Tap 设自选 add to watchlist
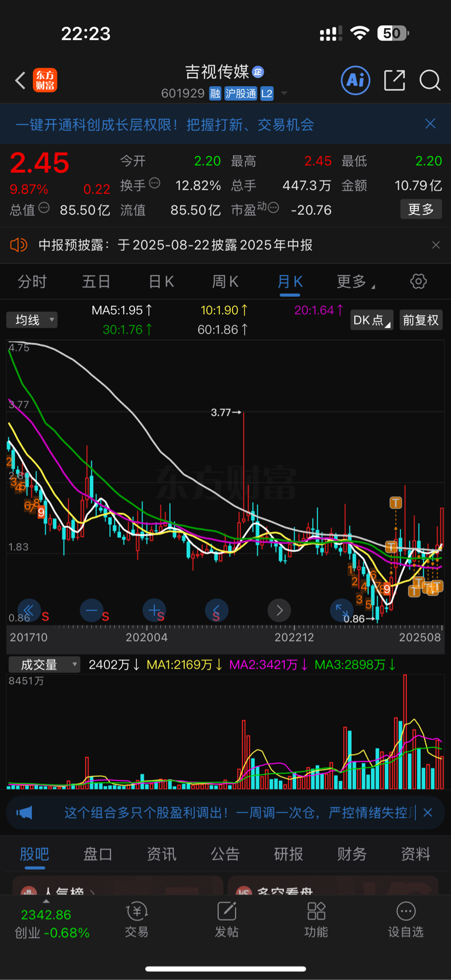 coord(406,920)
